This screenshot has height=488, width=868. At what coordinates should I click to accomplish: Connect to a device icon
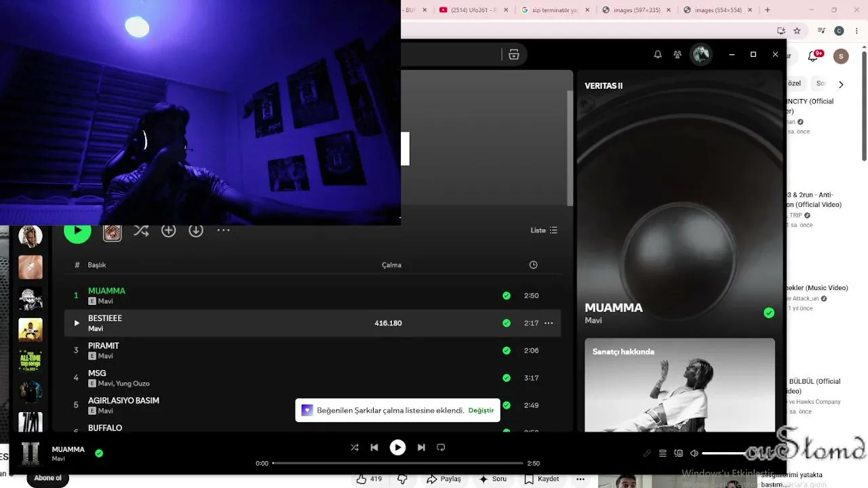678,453
